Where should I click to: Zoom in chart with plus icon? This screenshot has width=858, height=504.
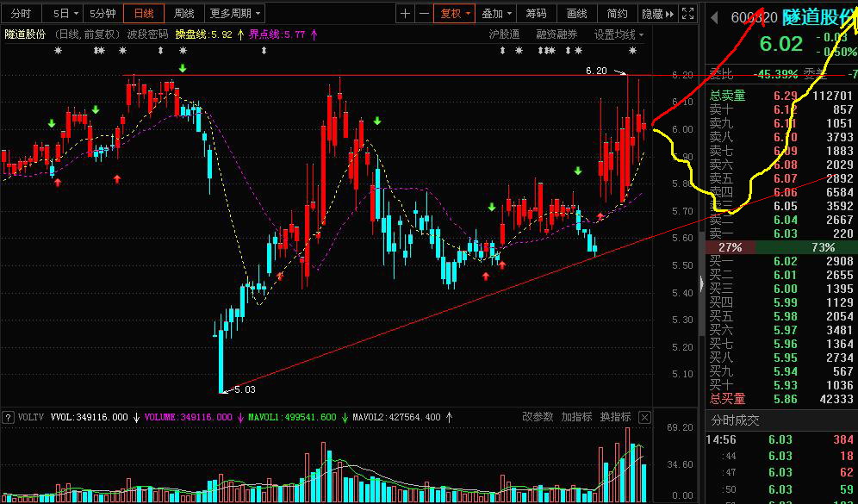click(405, 14)
